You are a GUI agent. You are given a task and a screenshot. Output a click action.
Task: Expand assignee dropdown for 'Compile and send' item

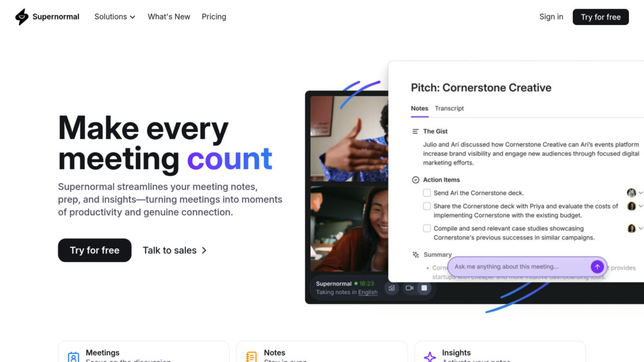pos(640,228)
